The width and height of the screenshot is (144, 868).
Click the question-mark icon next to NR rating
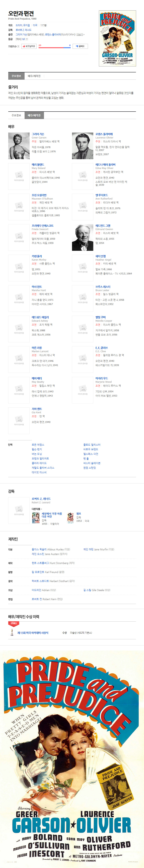27,39
